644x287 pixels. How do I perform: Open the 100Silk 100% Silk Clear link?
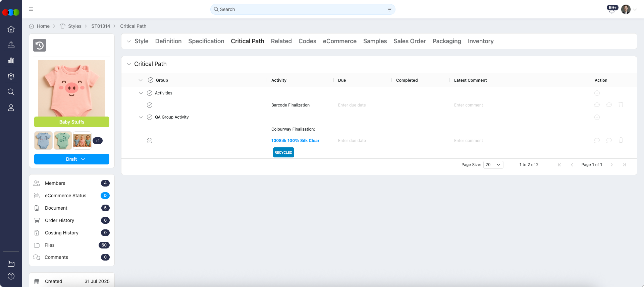(x=295, y=141)
